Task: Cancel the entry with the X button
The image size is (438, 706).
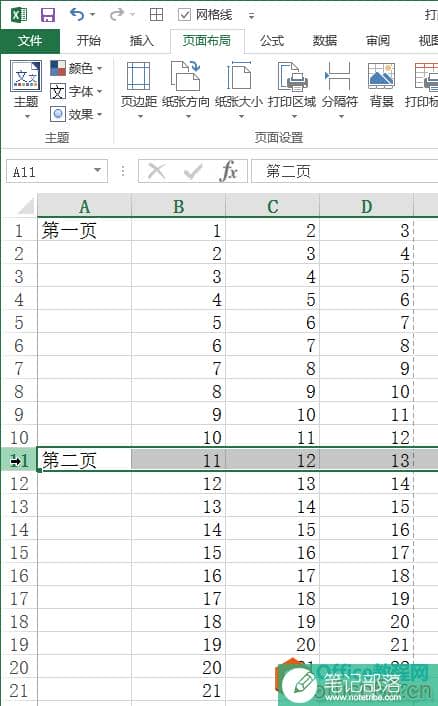Action: (x=156, y=172)
